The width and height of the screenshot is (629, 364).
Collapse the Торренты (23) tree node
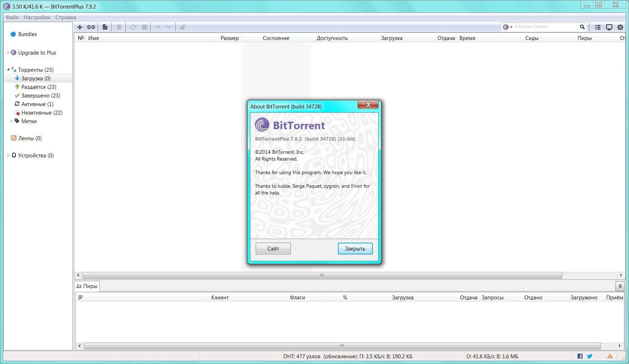coord(8,70)
